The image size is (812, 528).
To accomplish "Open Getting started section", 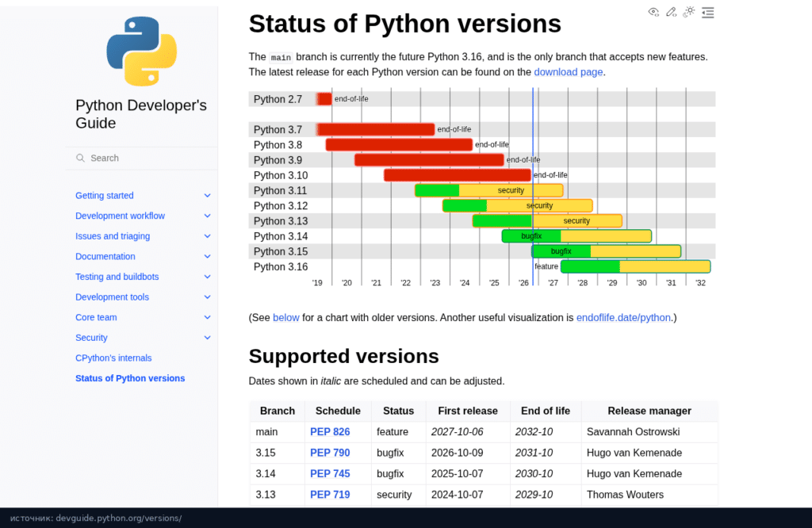I will [105, 196].
